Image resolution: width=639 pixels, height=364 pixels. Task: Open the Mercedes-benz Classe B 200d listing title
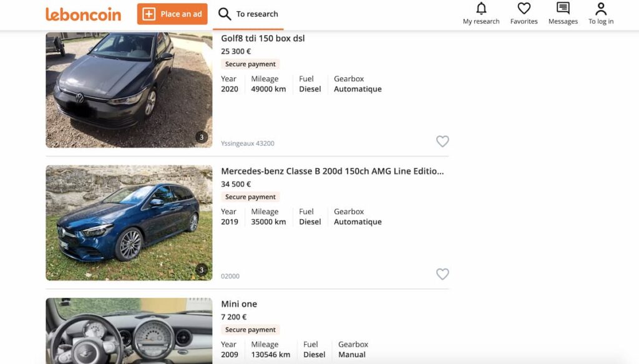pos(333,171)
